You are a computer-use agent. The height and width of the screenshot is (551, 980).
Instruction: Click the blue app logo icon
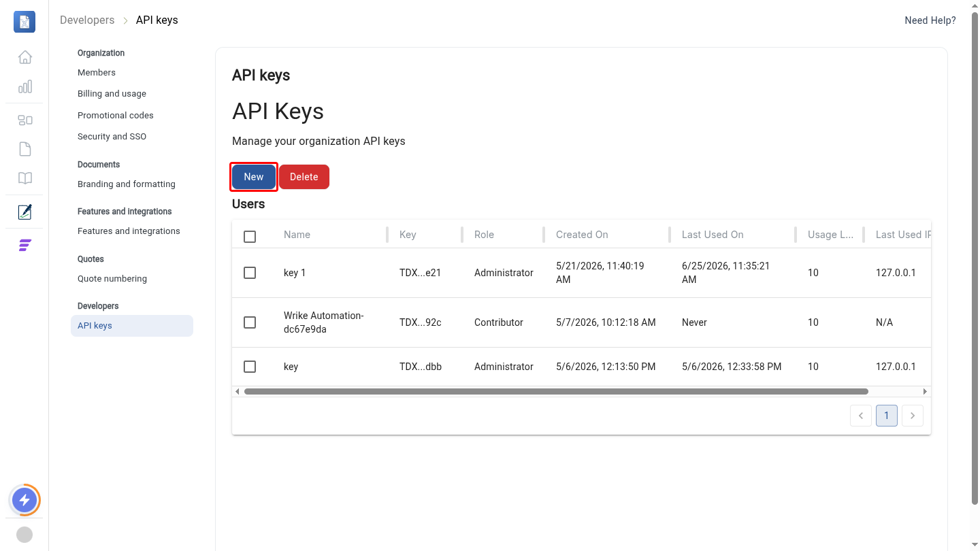click(x=24, y=22)
